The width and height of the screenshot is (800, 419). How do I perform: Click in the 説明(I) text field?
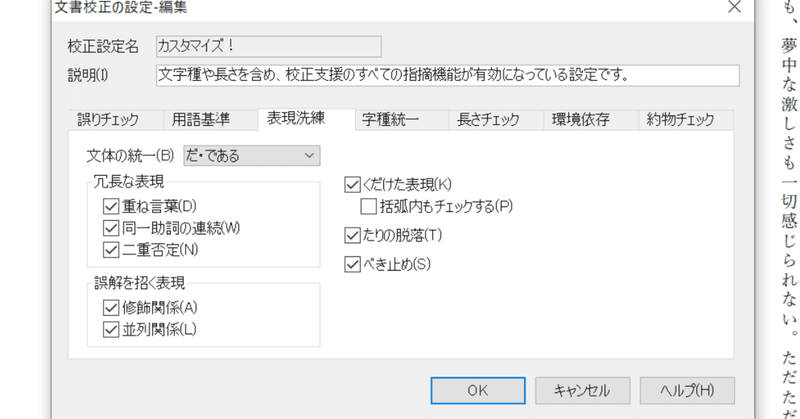coord(447,75)
